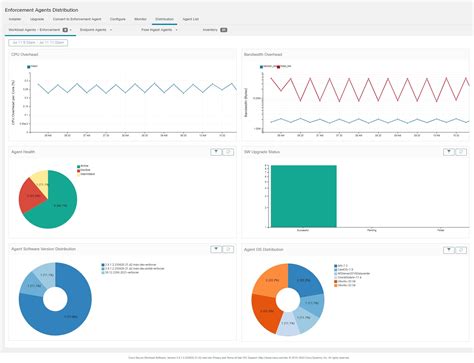Open the time range selector button

click(x=38, y=43)
